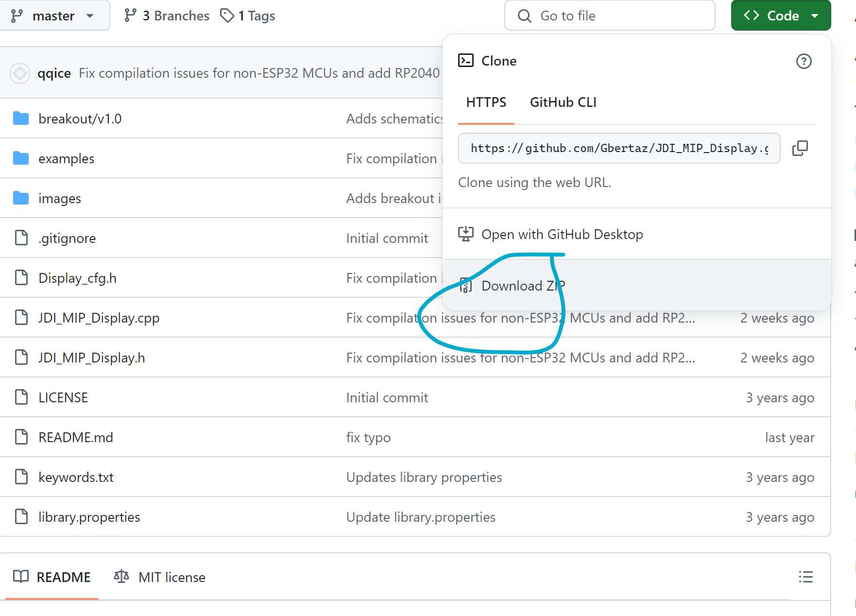This screenshot has height=616, width=856.
Task: Select the HTTPS clone tab
Action: [x=486, y=102]
